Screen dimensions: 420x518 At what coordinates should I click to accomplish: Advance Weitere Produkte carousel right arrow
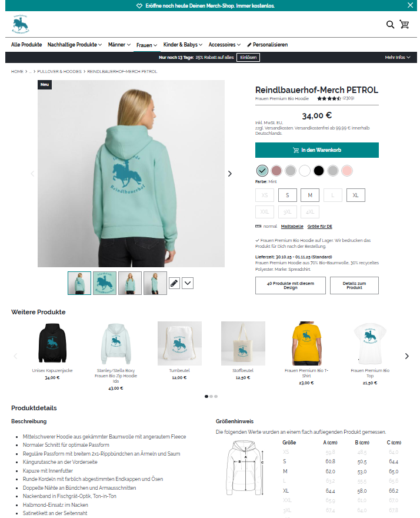coord(407,356)
